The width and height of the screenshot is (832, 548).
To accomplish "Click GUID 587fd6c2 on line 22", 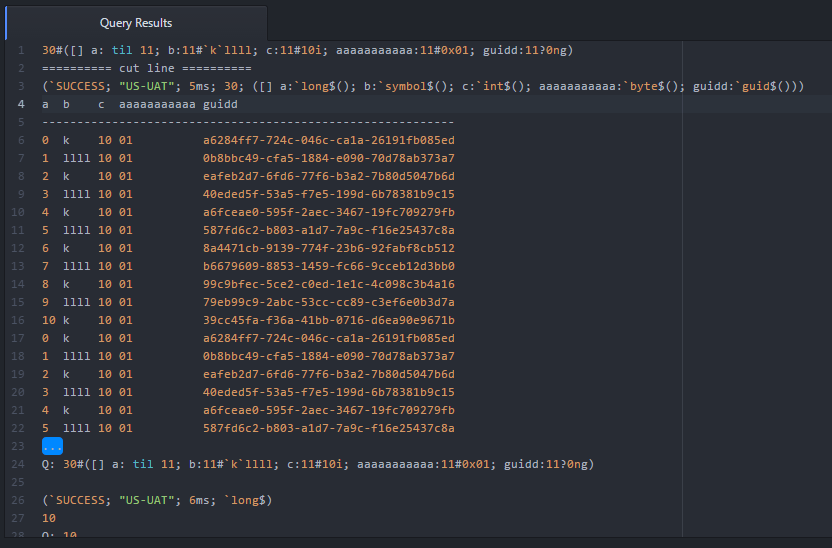I will point(328,428).
